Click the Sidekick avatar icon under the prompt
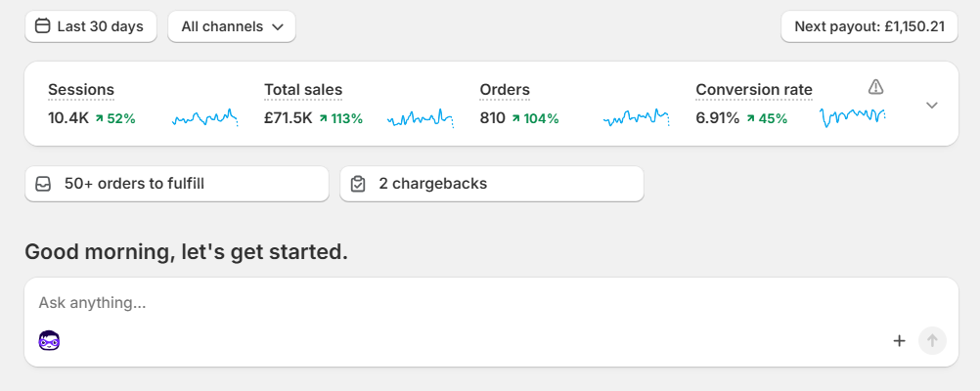The height and width of the screenshot is (391, 980). (49, 341)
